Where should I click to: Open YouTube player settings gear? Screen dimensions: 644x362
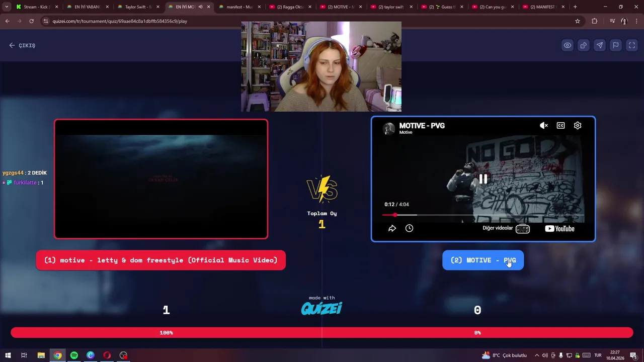[x=578, y=126]
